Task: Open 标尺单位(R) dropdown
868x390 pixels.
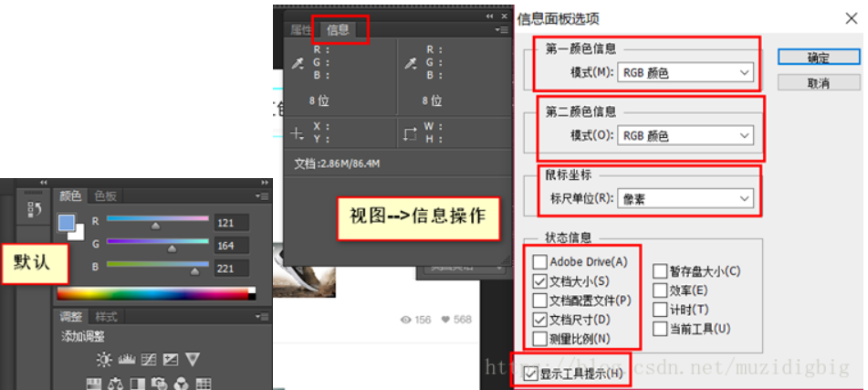Action: [x=685, y=198]
